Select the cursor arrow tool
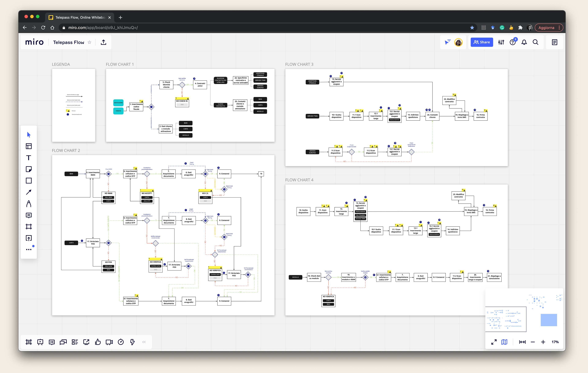This screenshot has height=373, width=588. [x=29, y=135]
